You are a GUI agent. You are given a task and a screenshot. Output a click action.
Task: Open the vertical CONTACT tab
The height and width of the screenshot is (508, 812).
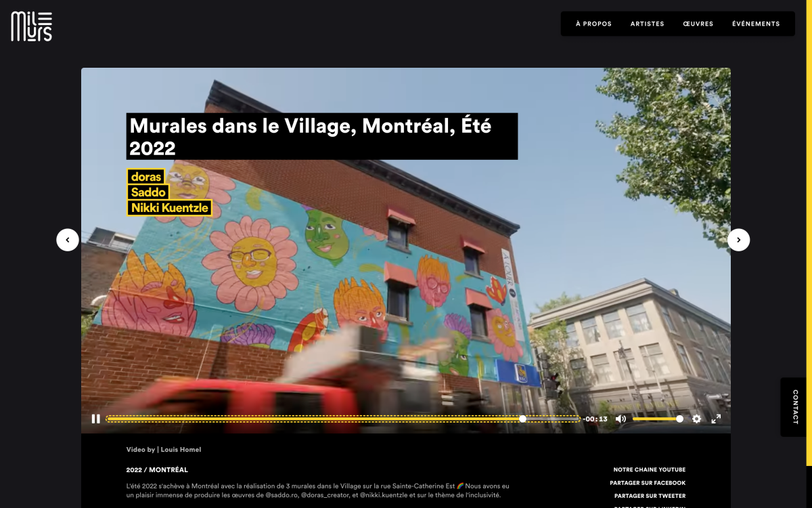click(x=796, y=407)
